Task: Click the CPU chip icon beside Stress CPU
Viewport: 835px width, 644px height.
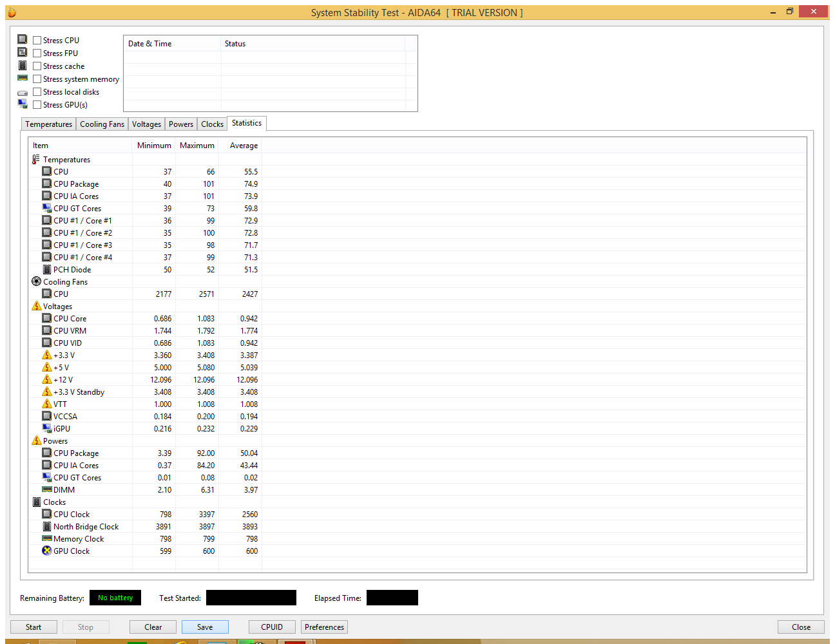Action: (x=23, y=39)
